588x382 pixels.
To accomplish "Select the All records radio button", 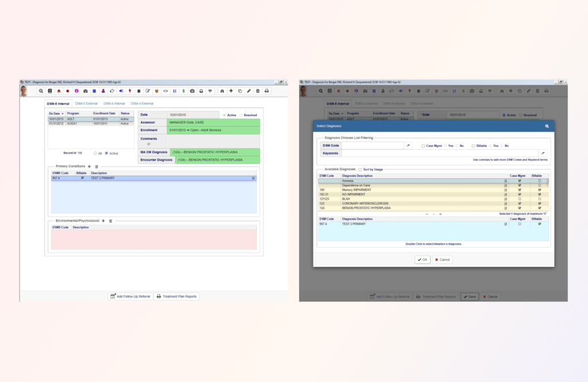I will tap(95, 153).
